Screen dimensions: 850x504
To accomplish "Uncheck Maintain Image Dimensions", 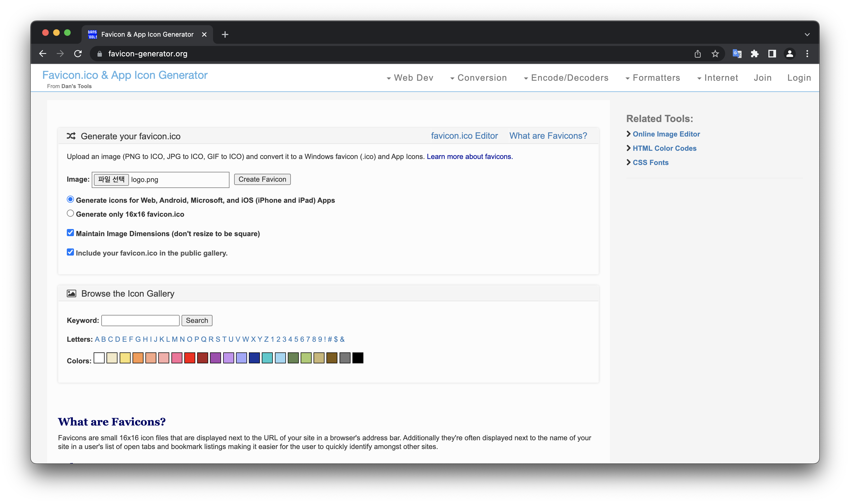I will point(70,233).
